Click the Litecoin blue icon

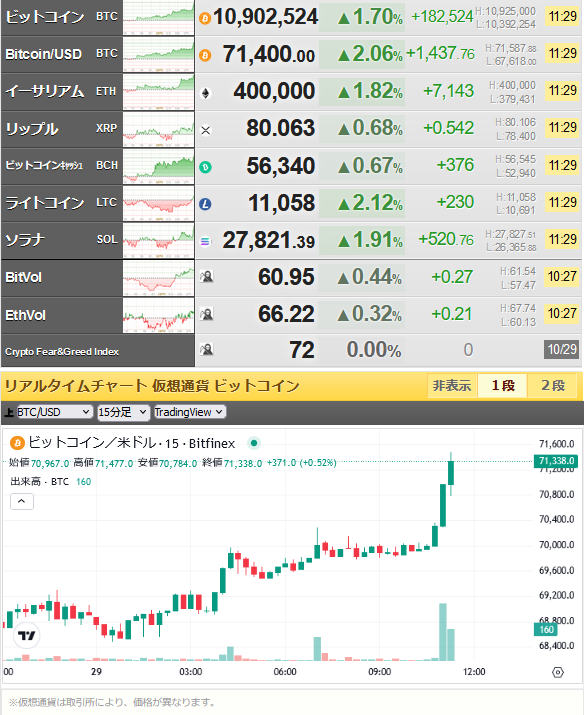(x=205, y=204)
